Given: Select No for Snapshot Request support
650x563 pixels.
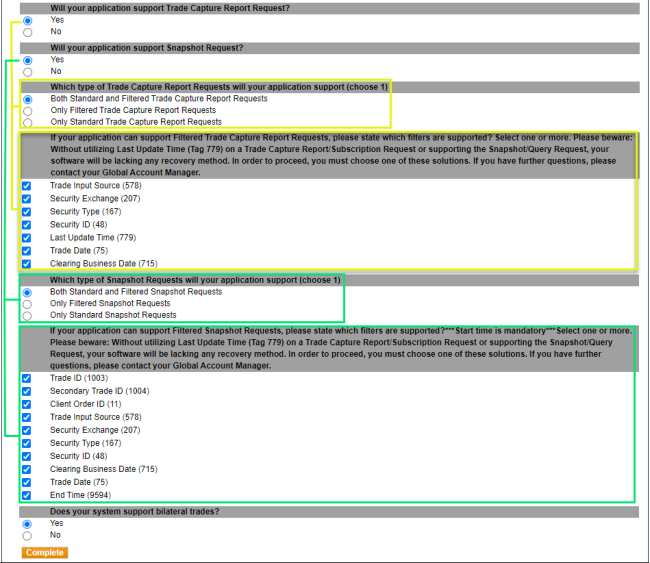Looking at the screenshot, I should pyautogui.click(x=27, y=72).
